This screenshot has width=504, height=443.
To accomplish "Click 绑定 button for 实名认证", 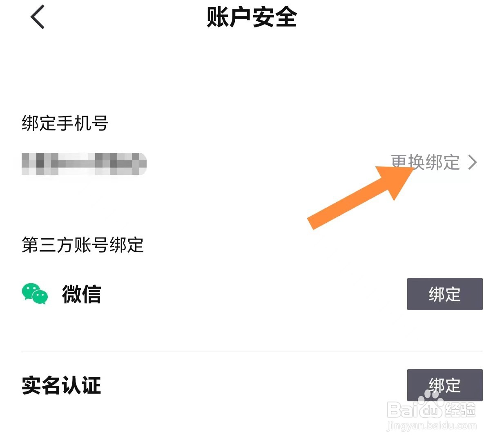I will point(445,385).
